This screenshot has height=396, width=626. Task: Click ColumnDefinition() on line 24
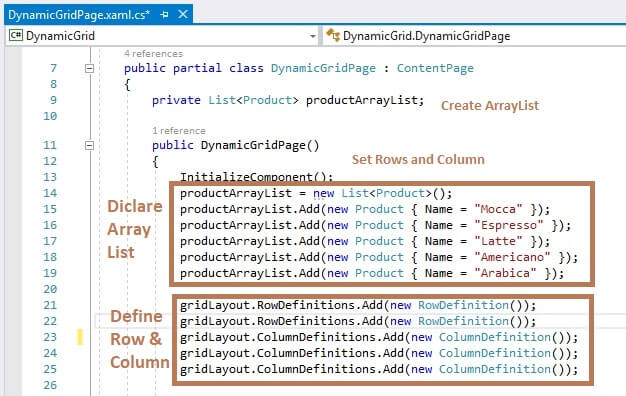coord(502,353)
